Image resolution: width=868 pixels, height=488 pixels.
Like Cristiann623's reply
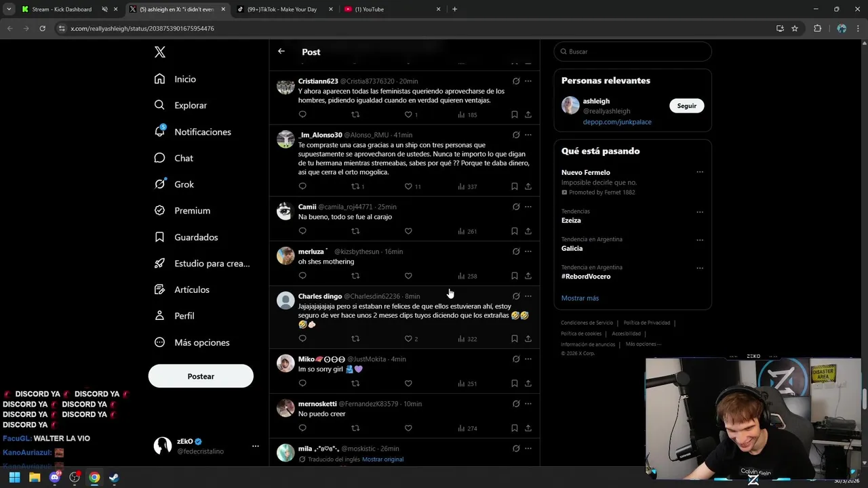pyautogui.click(x=408, y=115)
